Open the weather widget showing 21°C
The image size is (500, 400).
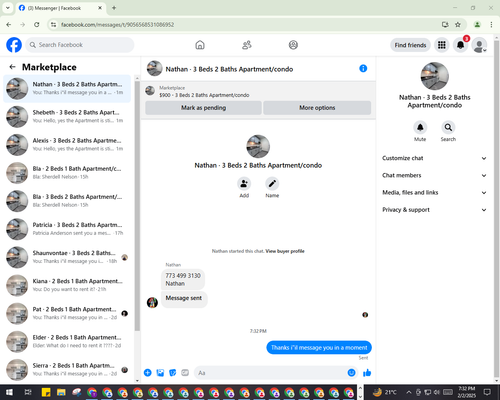385,392
